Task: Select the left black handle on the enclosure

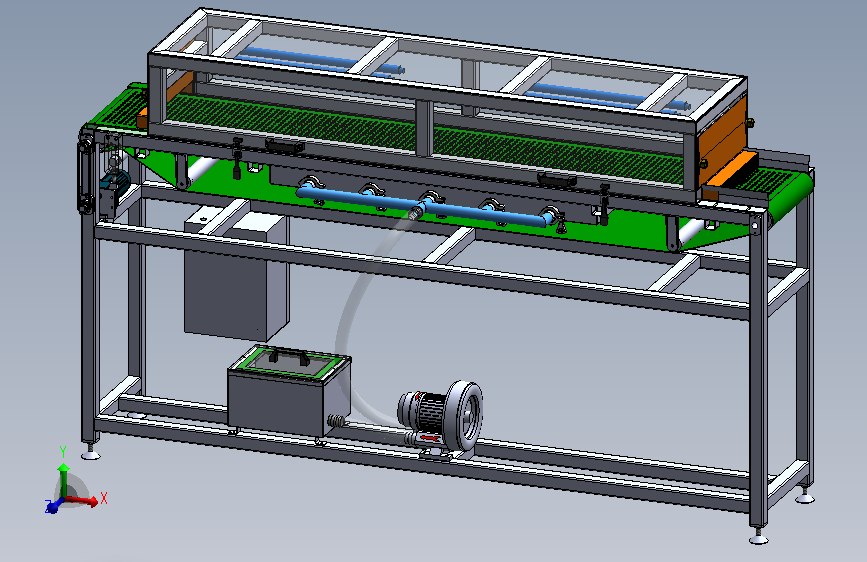Action: 284,147
